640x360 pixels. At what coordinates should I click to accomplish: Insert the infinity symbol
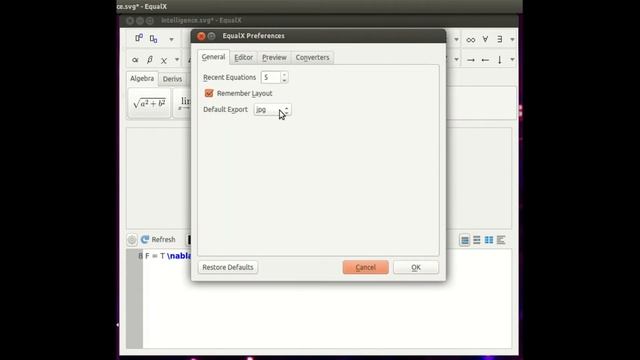point(471,40)
